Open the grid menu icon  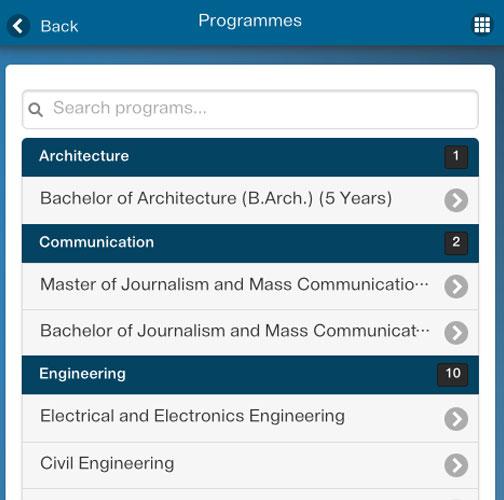click(482, 25)
